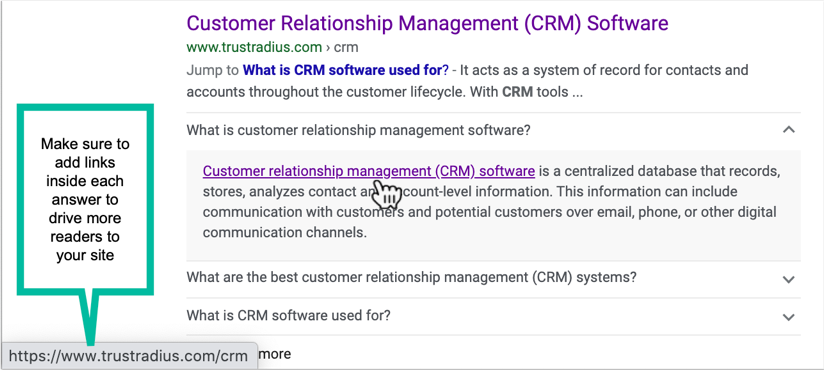Click the "crm" breadcrumb after the URL
This screenshot has height=370, width=824.
(x=346, y=47)
